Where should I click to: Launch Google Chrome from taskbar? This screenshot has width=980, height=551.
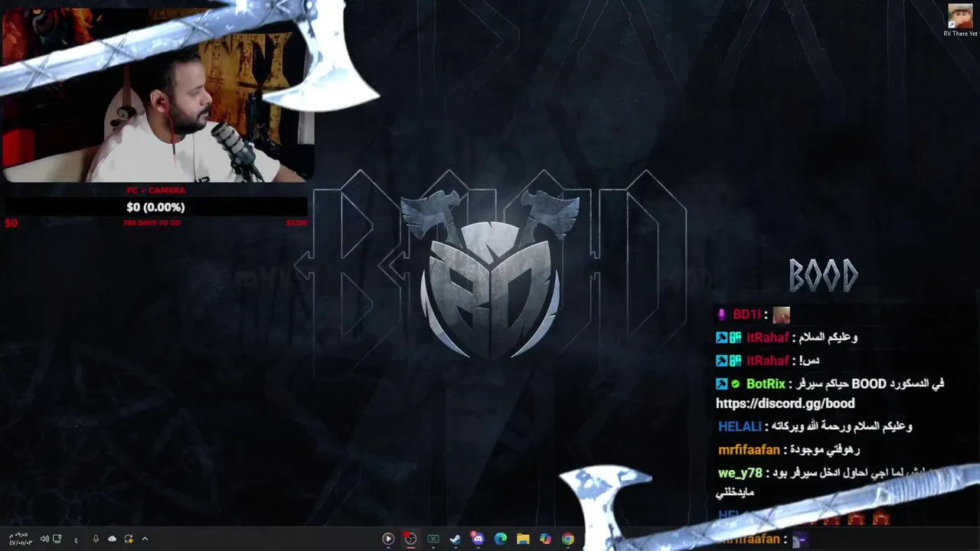pos(567,539)
